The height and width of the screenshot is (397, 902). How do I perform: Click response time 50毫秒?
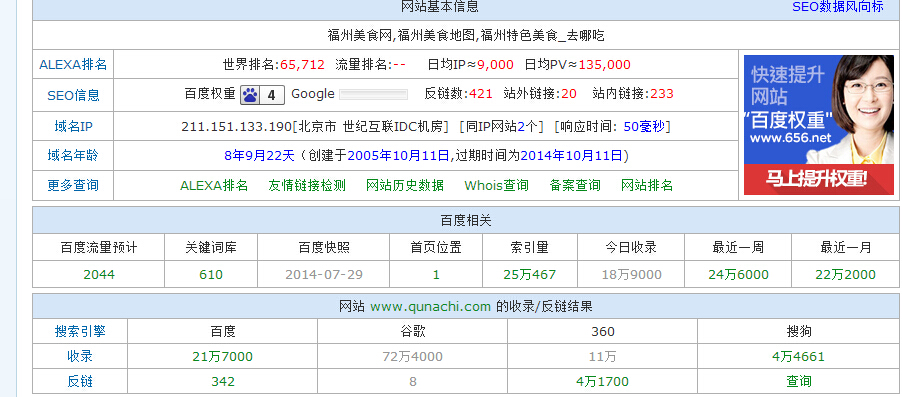click(644, 127)
